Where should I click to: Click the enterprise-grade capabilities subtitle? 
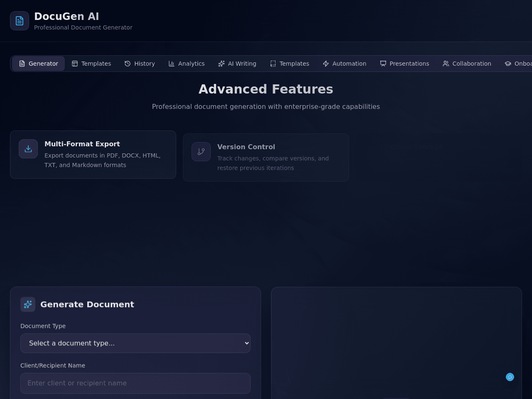(266, 106)
